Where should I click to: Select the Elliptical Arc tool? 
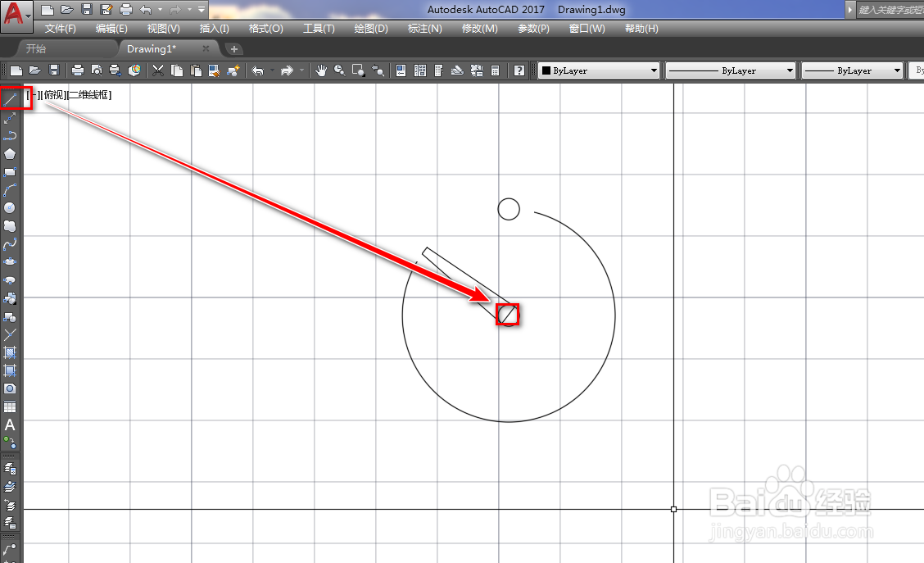(x=10, y=280)
